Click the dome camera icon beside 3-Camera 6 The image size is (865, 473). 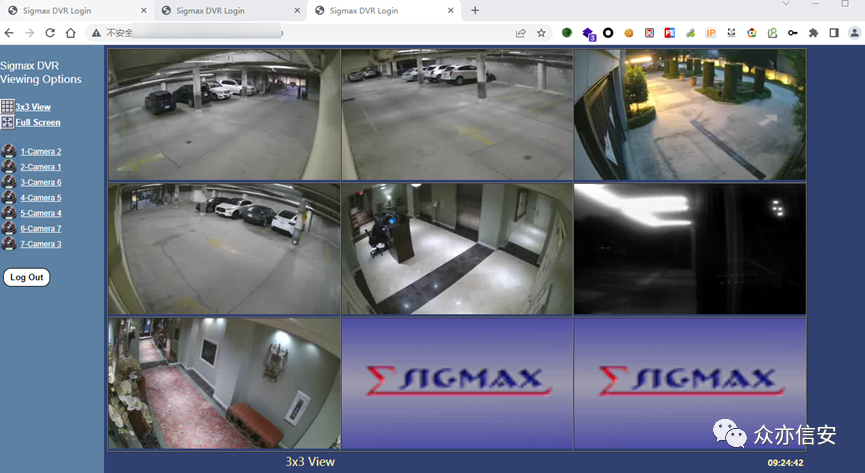point(8,182)
